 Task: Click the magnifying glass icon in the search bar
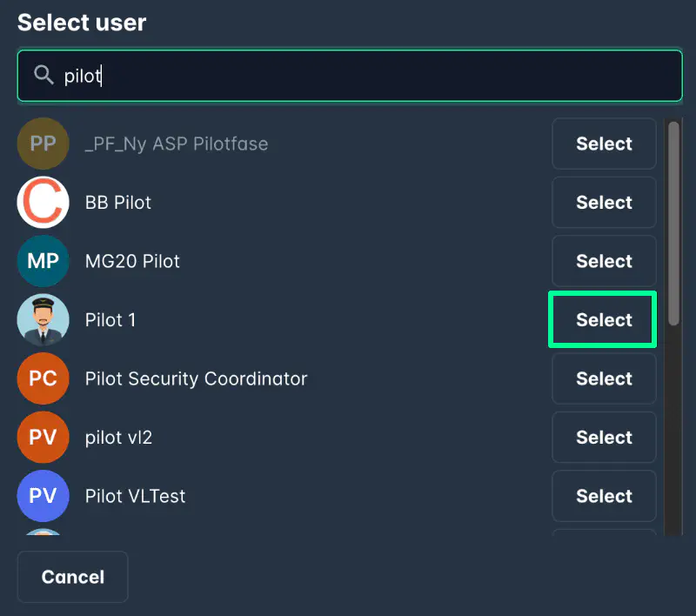43,76
